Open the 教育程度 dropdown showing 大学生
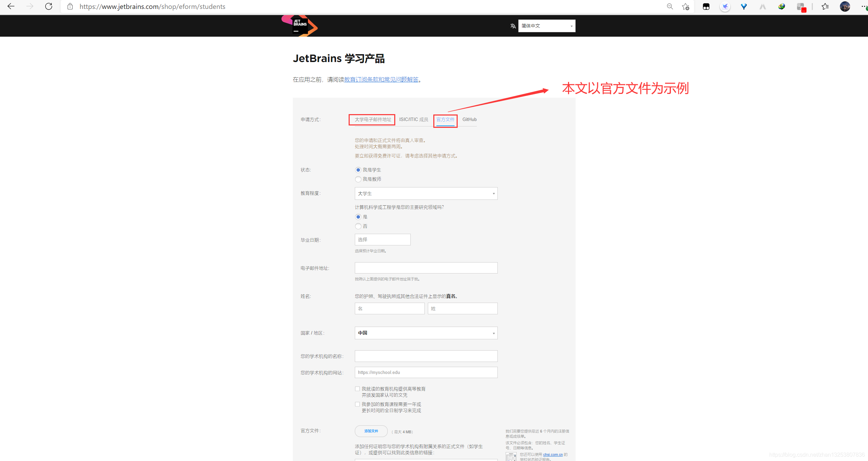 tap(425, 193)
